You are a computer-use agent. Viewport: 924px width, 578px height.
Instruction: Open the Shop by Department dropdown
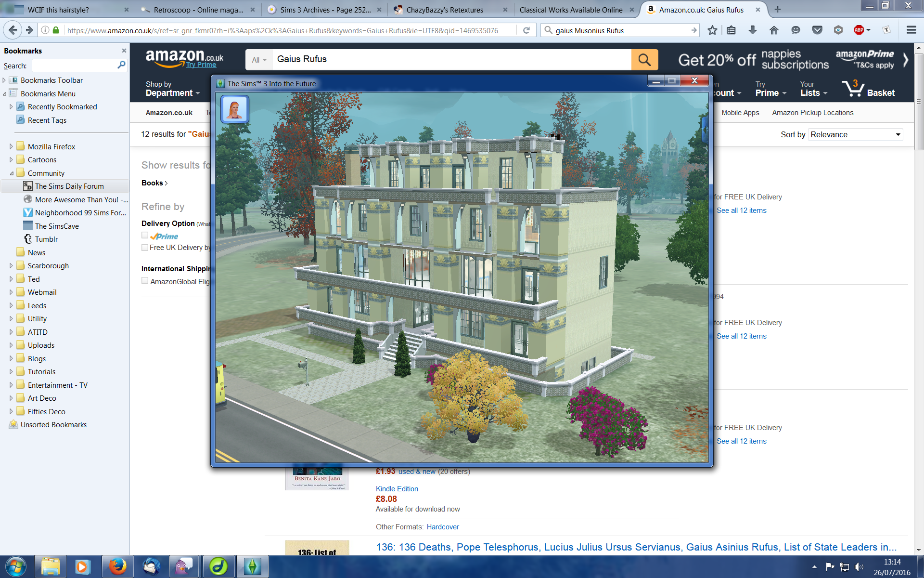(172, 89)
